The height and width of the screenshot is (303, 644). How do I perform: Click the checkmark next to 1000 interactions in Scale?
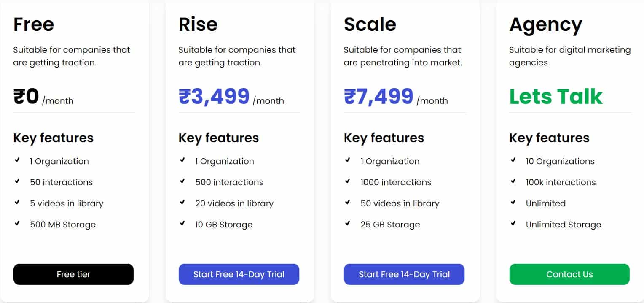pyautogui.click(x=348, y=181)
